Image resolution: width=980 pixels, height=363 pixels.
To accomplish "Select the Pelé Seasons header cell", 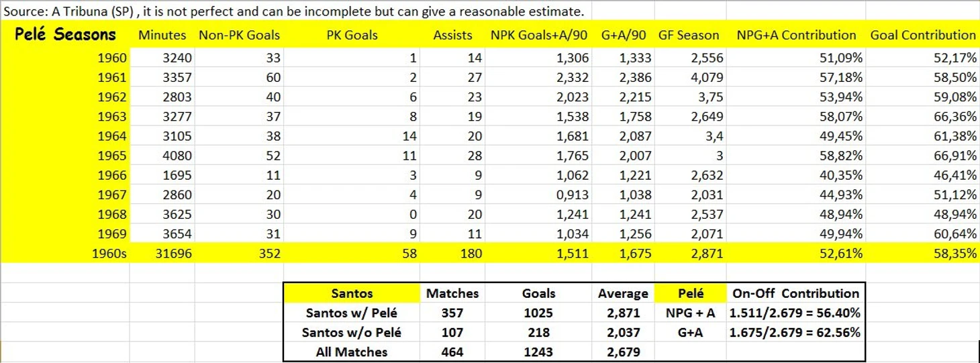I will (65, 35).
